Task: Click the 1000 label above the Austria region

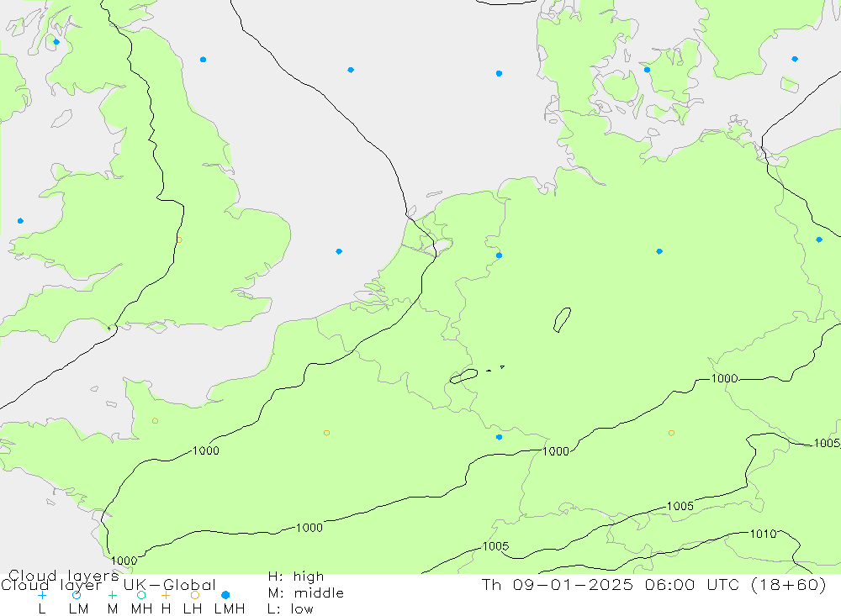Action: [724, 378]
